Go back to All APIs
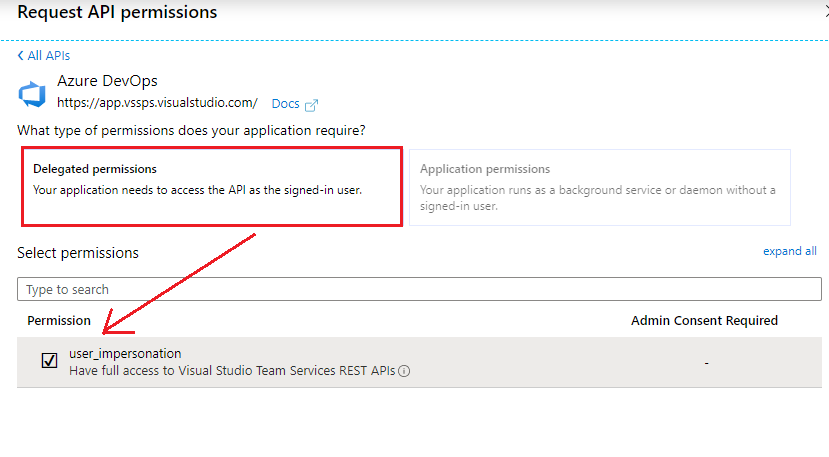829x457 pixels. (49, 56)
